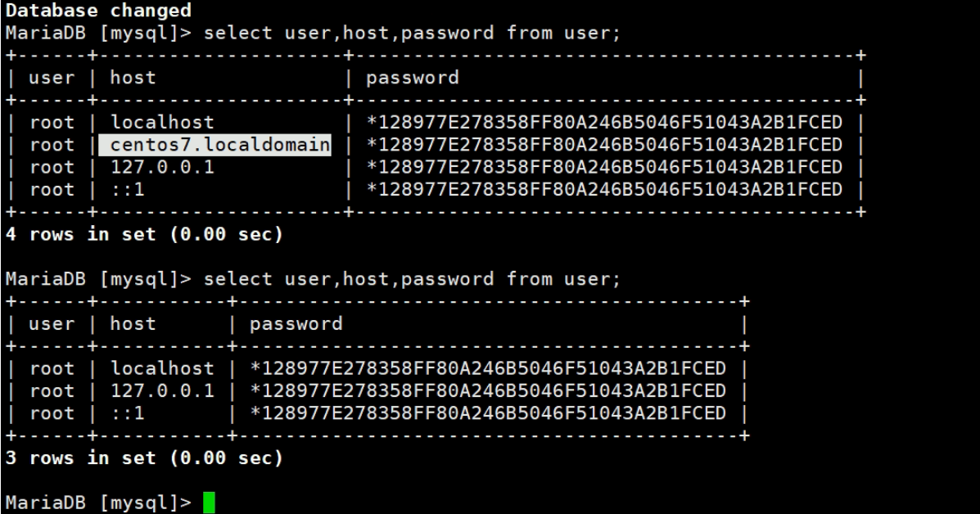
Task: Click the highlighted centos7.localdomain host entry
Action: point(215,145)
